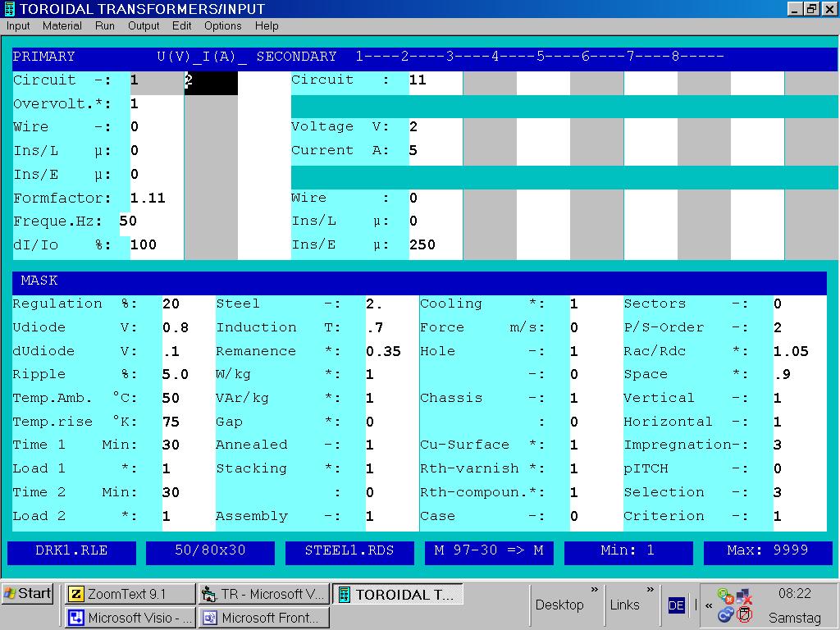Expand the Links toolbar chevron
Viewport: 840px width, 630px height.
[x=651, y=590]
